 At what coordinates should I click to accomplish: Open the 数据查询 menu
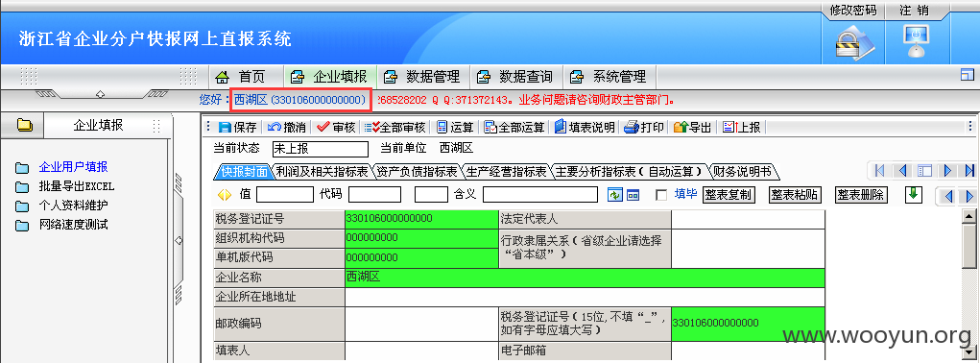tap(515, 78)
